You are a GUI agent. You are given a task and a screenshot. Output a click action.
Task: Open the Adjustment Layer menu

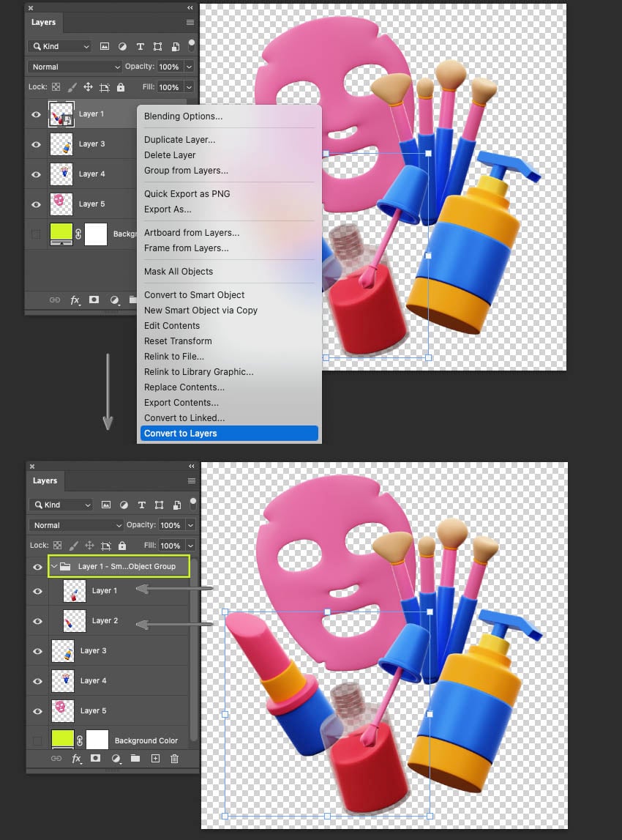click(x=115, y=759)
